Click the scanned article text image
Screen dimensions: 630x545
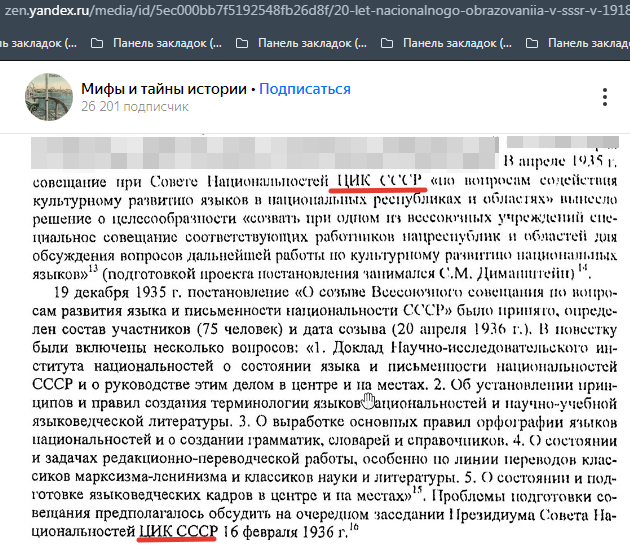[325, 338]
